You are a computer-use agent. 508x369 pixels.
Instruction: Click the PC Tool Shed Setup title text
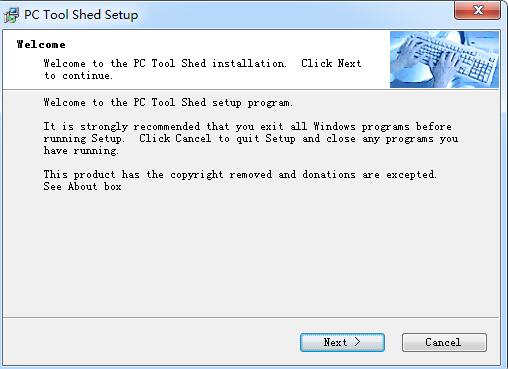coord(81,15)
